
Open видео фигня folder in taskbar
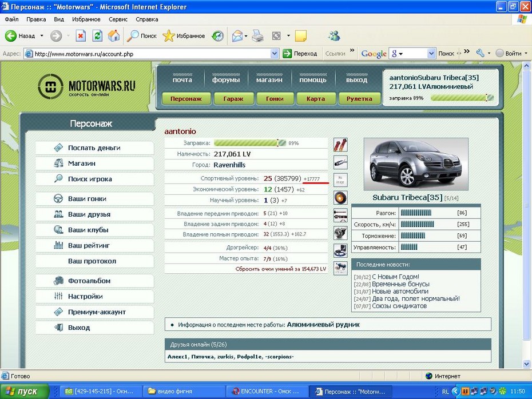point(184,391)
